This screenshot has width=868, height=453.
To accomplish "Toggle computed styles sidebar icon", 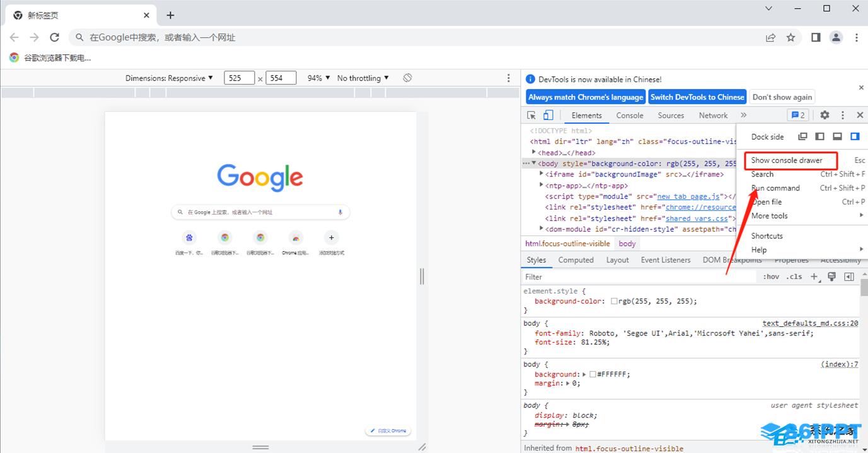I will point(849,276).
